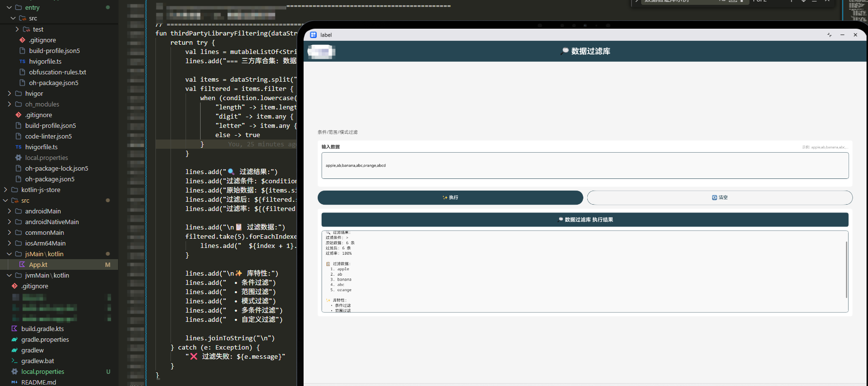Click the 执行 button in the emulator
The height and width of the screenshot is (386, 868).
coord(450,197)
